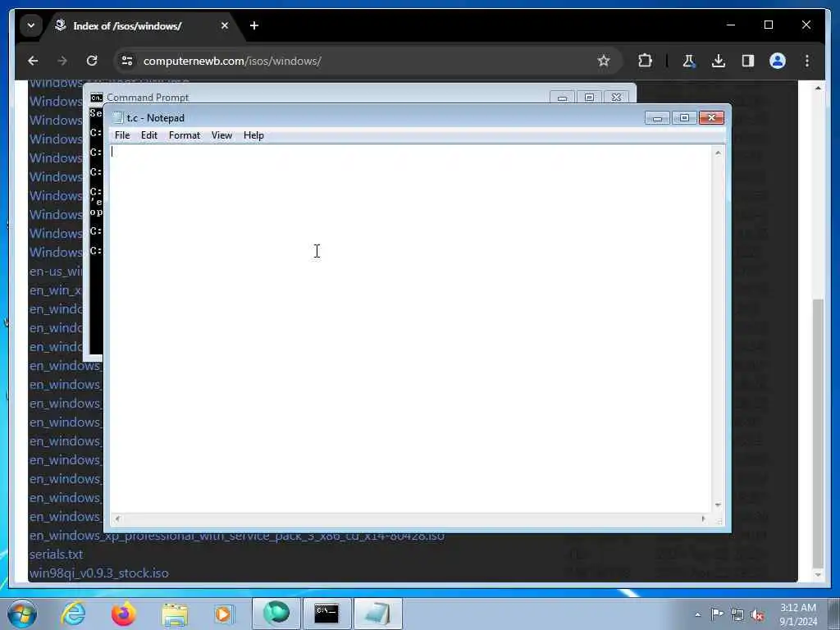This screenshot has width=840, height=630.
Task: Open the win98qi_v0.9.3_stock.iso link
Action: click(99, 573)
